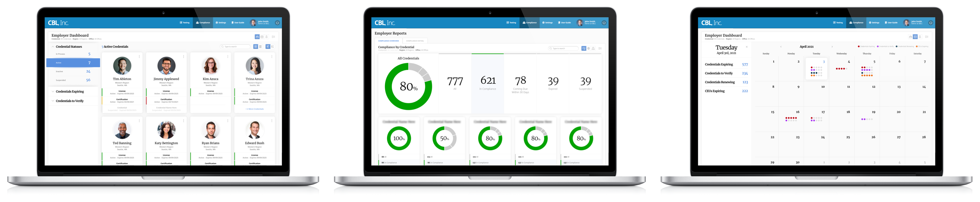Click power icon on left laptop header
980x202 pixels.
(x=277, y=23)
